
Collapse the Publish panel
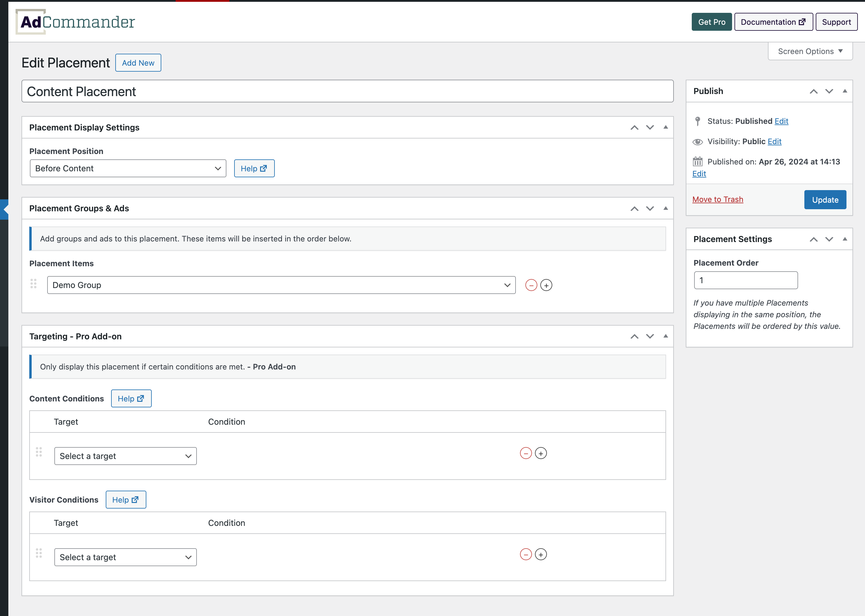(844, 91)
